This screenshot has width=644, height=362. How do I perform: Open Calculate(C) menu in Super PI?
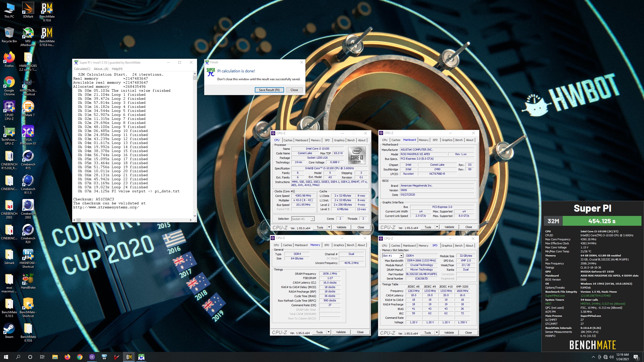coord(82,69)
